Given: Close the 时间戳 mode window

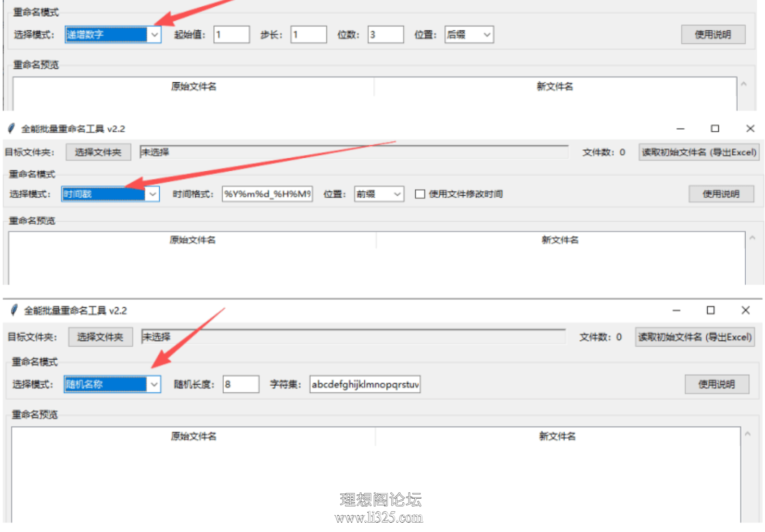Looking at the screenshot, I should (x=750, y=129).
